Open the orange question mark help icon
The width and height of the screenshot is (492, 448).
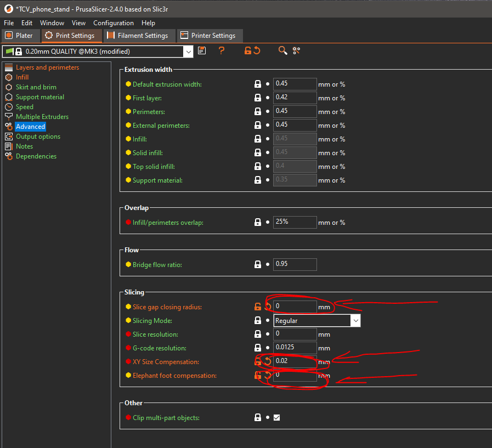pos(222,50)
